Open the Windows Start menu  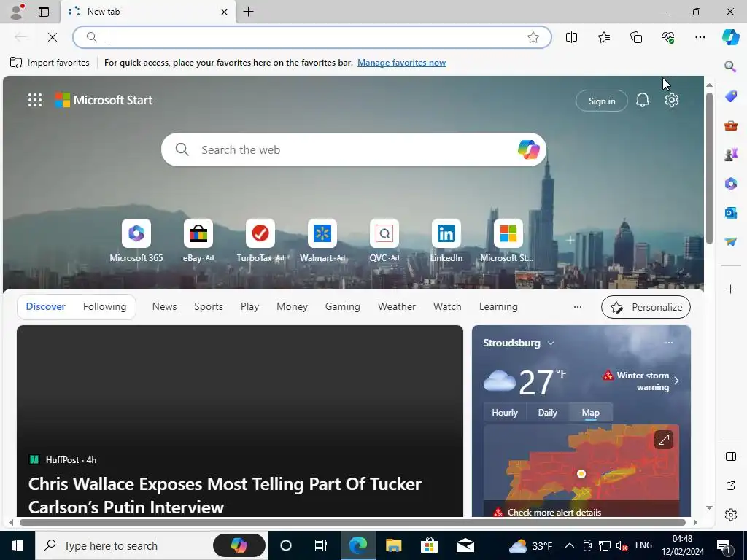coord(18,545)
